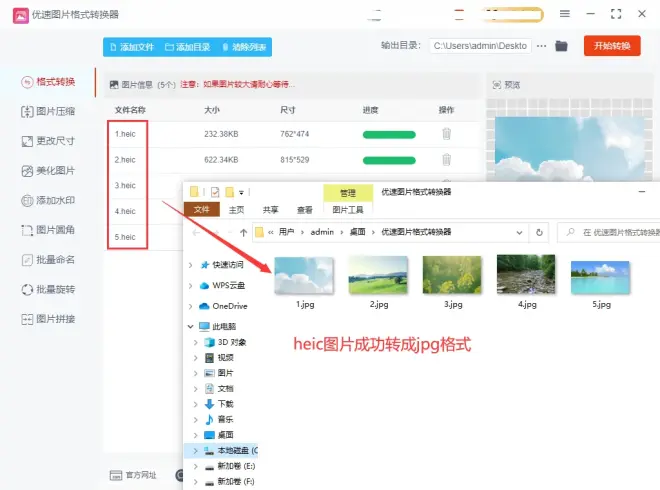
Task: Click the 2.heic file name
Action: tap(125, 160)
